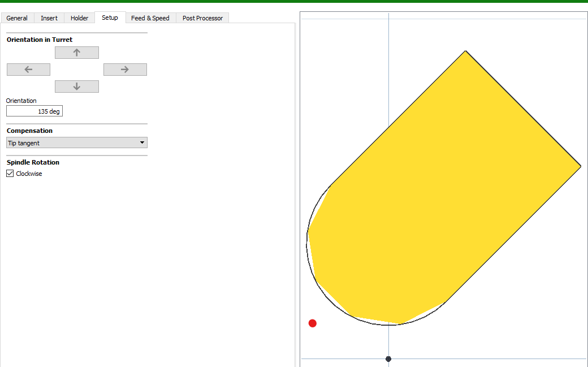Click the up arrow to rotate orientation
Image resolution: width=588 pixels, height=367 pixels.
[76, 52]
